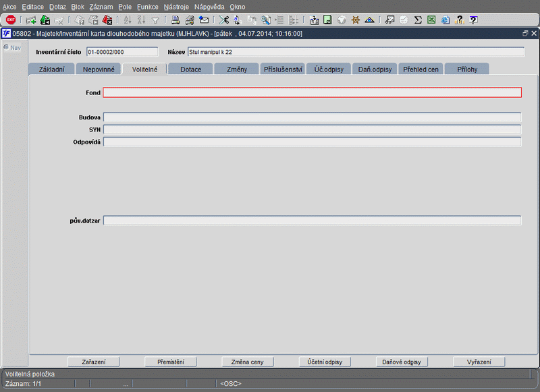Screen dimensions: 540x392
Task: Switch to the Daň.odpisy tab
Action: [375, 69]
